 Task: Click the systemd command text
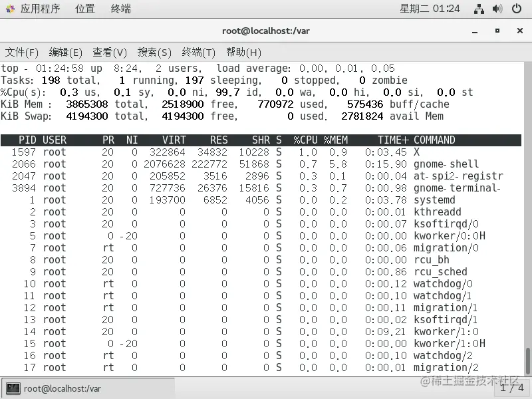[434, 200]
